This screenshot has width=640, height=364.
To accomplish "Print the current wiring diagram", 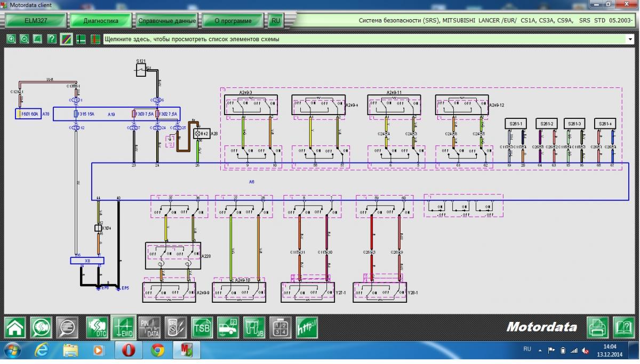I will coord(598,327).
